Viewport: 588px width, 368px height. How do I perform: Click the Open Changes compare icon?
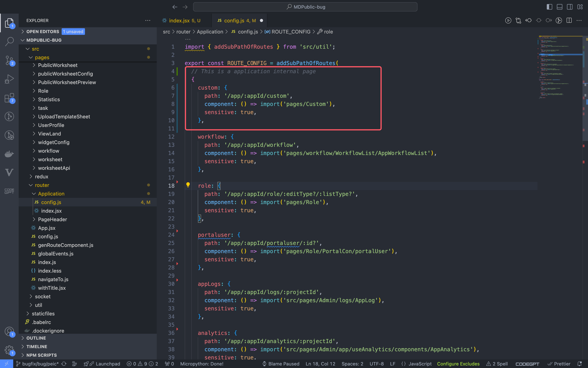pos(518,20)
